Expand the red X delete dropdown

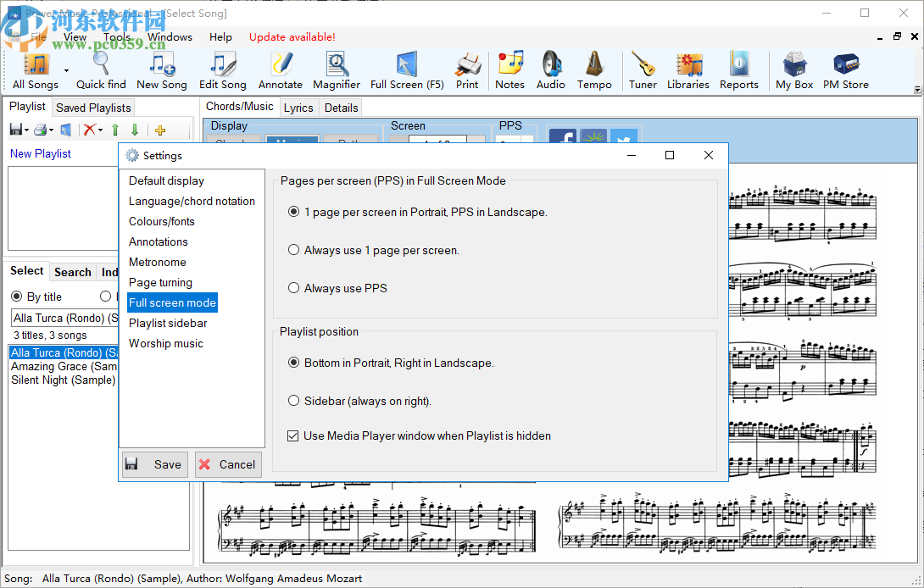100,130
